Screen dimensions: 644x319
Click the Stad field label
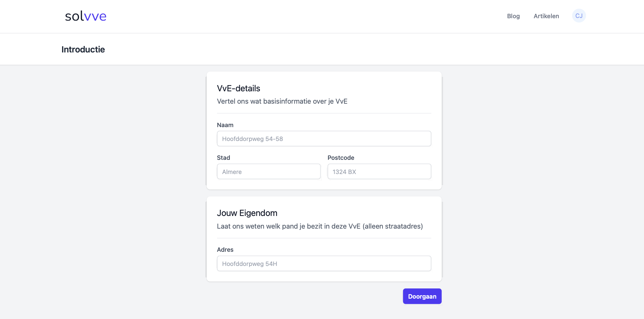tap(223, 158)
